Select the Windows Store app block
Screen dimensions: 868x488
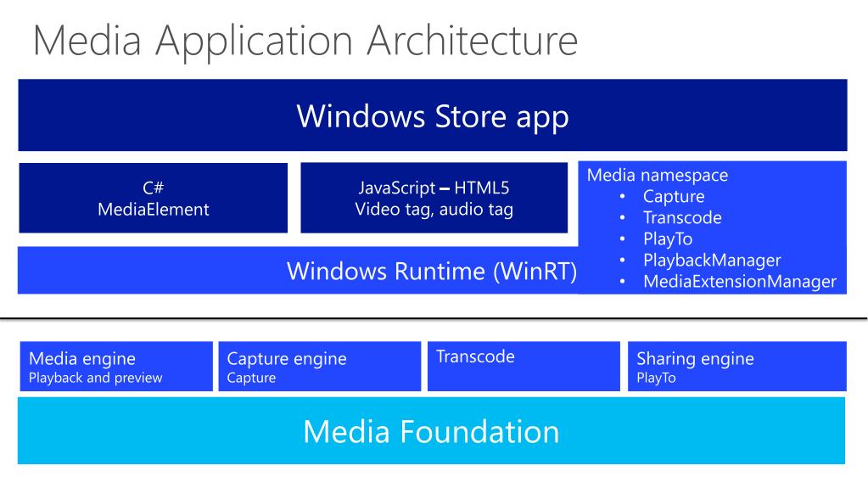click(x=433, y=115)
